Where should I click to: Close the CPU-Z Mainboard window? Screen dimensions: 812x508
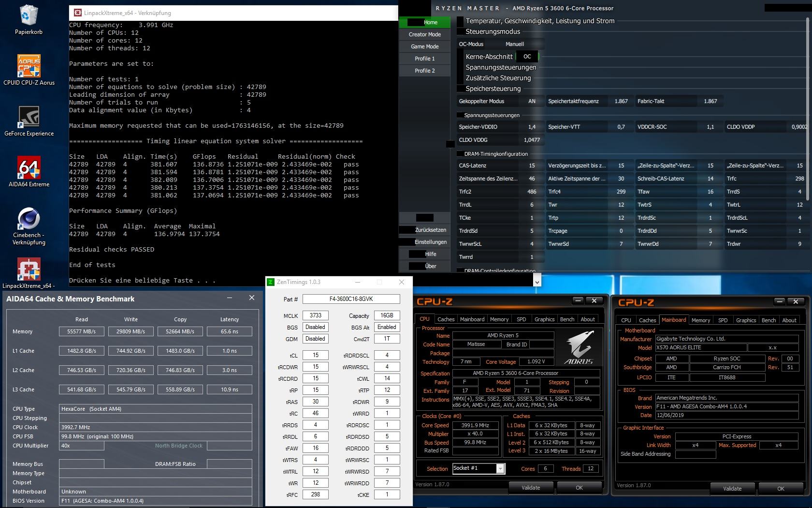796,301
